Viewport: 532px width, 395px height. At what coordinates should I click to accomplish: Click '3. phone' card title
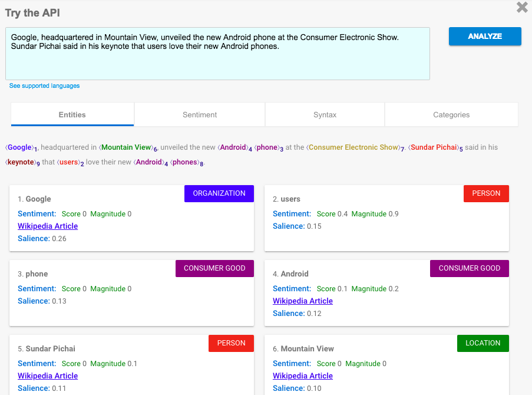point(32,274)
